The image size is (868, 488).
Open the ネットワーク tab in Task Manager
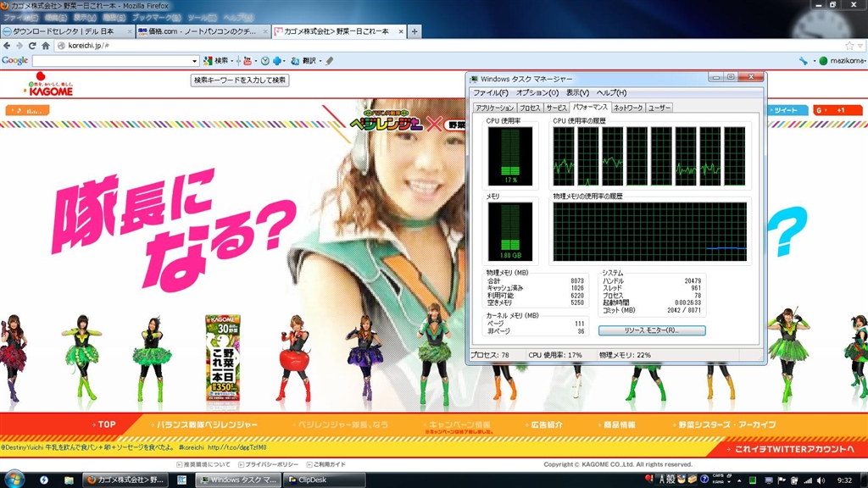[x=627, y=108]
